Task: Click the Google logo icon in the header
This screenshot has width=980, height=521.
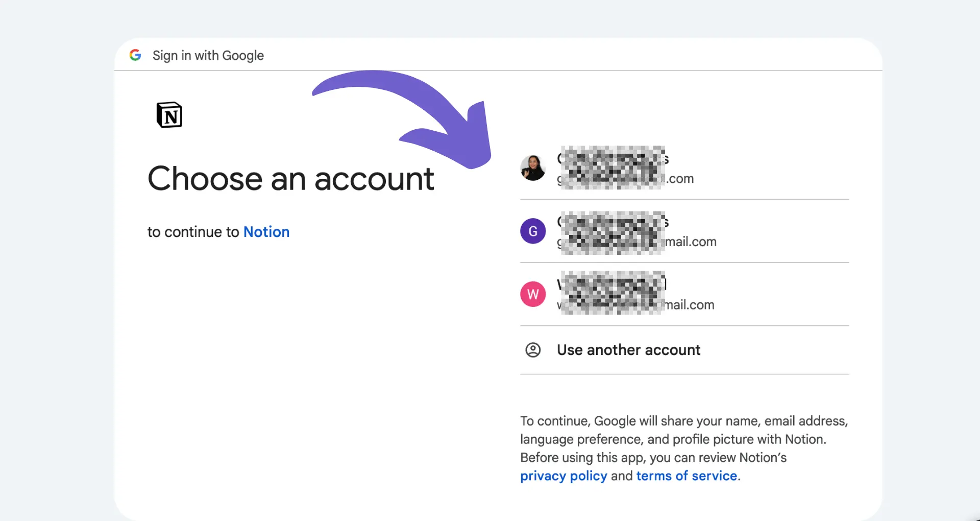Action: pos(135,55)
